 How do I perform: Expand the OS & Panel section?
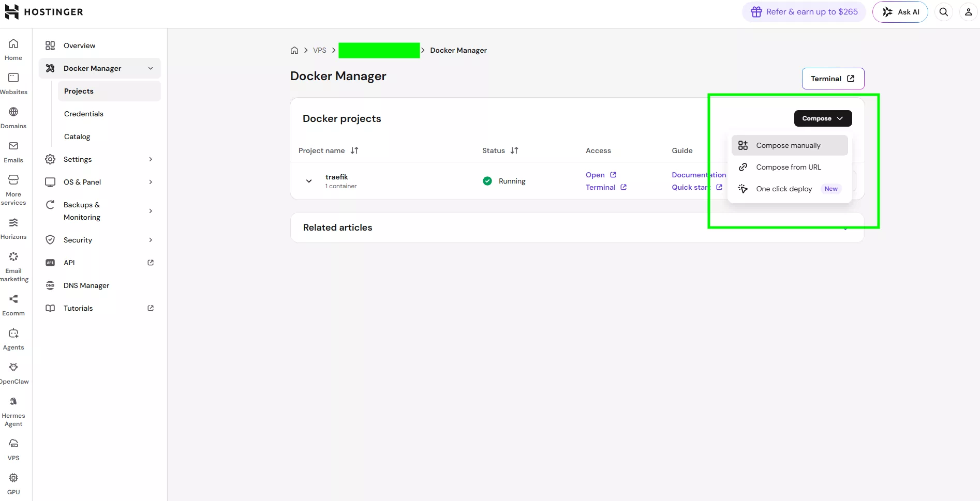click(100, 182)
